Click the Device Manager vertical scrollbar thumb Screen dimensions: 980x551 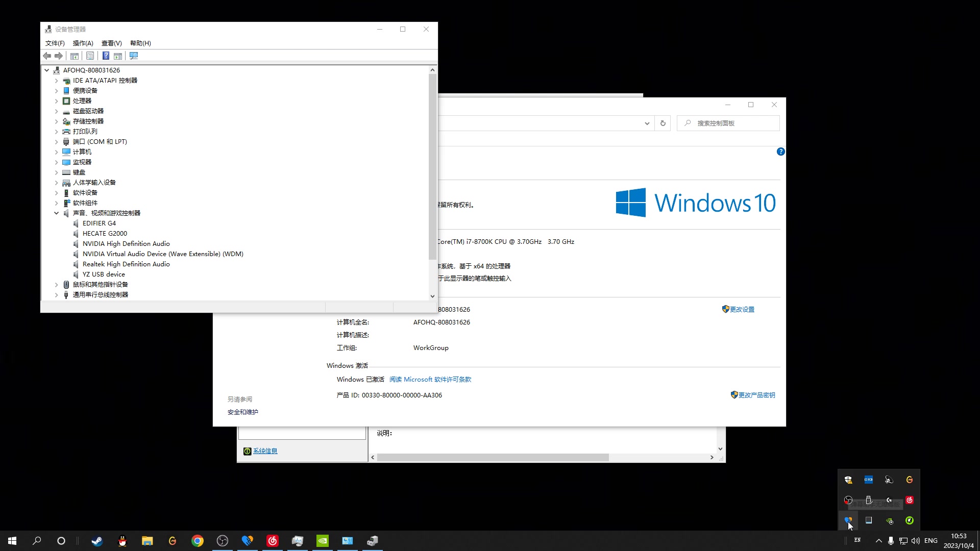tap(432, 167)
